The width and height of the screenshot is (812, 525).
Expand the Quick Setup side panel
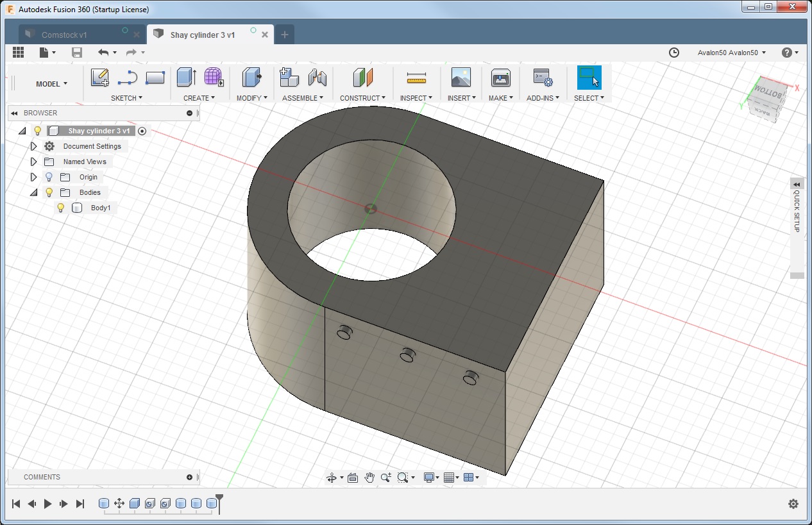(797, 185)
